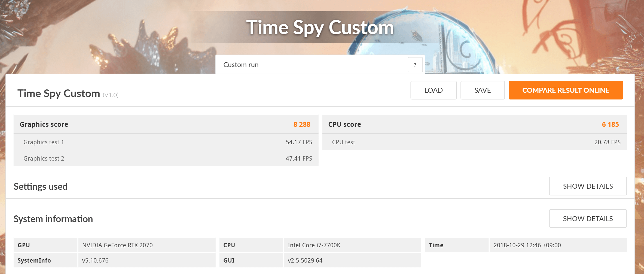Click the NVIDIA GeForce RTX 2070 value

point(117,245)
